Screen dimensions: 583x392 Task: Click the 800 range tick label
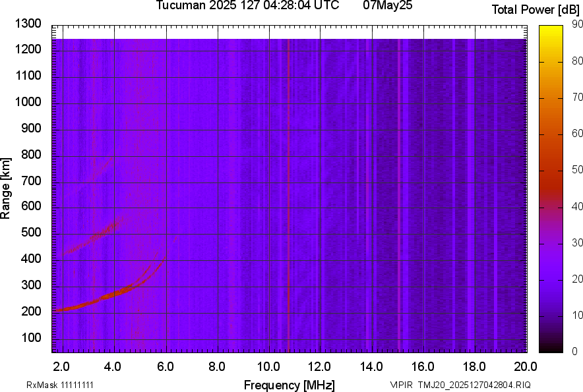[31, 154]
